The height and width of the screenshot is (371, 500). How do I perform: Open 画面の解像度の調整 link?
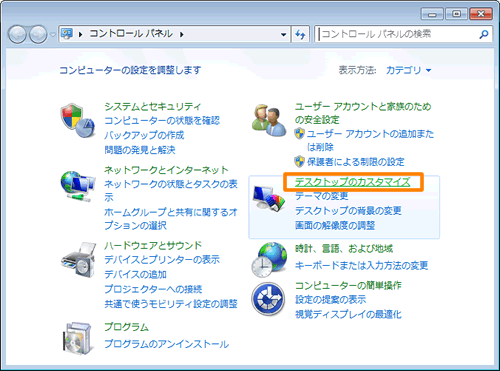(335, 226)
